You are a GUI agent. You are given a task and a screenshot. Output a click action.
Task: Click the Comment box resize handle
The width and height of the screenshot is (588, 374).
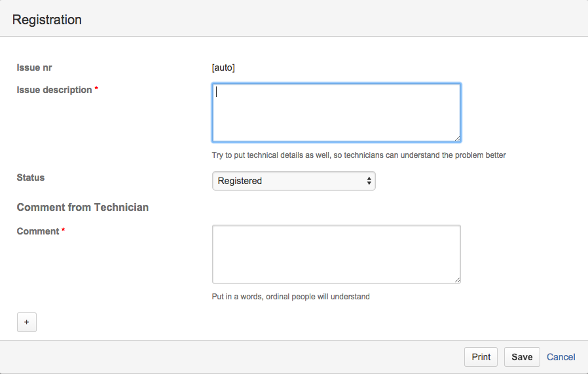tap(457, 280)
